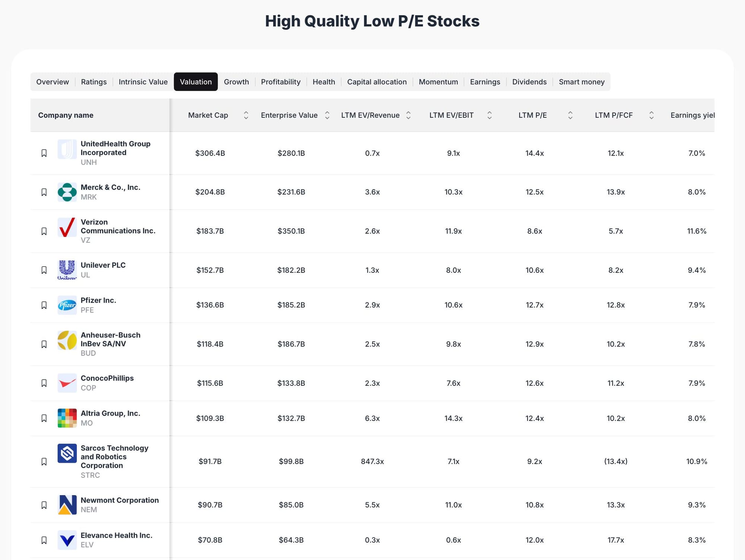Click the Merck & Co. logo
The image size is (745, 560).
click(x=67, y=192)
